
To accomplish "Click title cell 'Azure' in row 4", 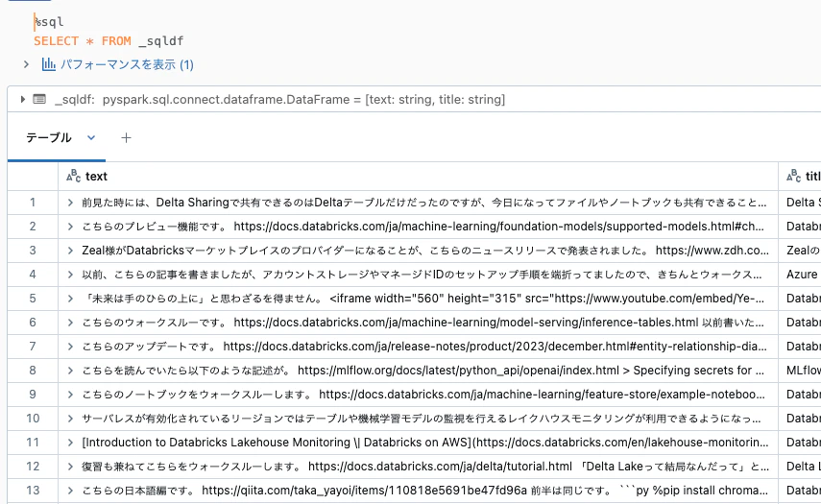I will pos(802,275).
